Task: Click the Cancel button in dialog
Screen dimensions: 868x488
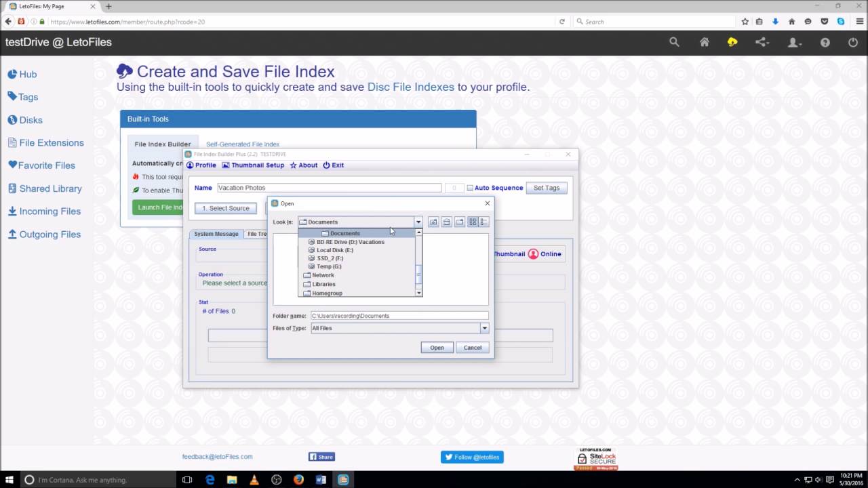Action: point(473,348)
